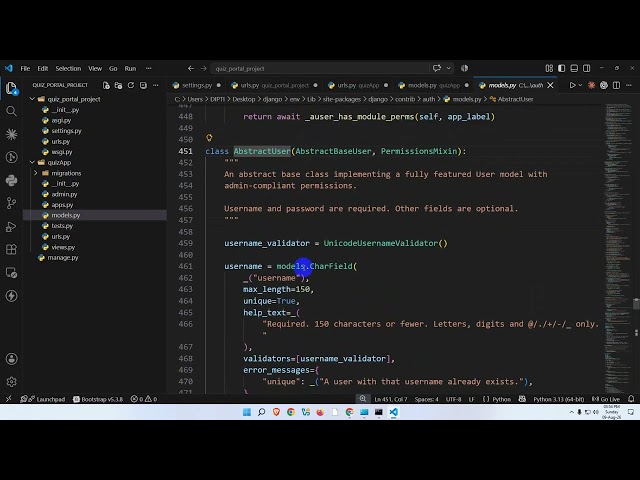The height and width of the screenshot is (480, 640).
Task: Open the Thunder Client lightning icon
Action: (x=11, y=296)
